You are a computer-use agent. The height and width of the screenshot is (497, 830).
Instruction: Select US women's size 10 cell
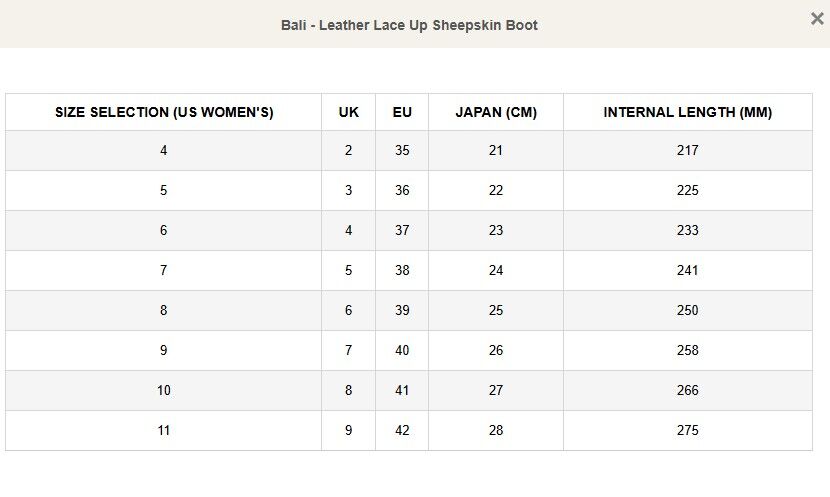pos(164,391)
